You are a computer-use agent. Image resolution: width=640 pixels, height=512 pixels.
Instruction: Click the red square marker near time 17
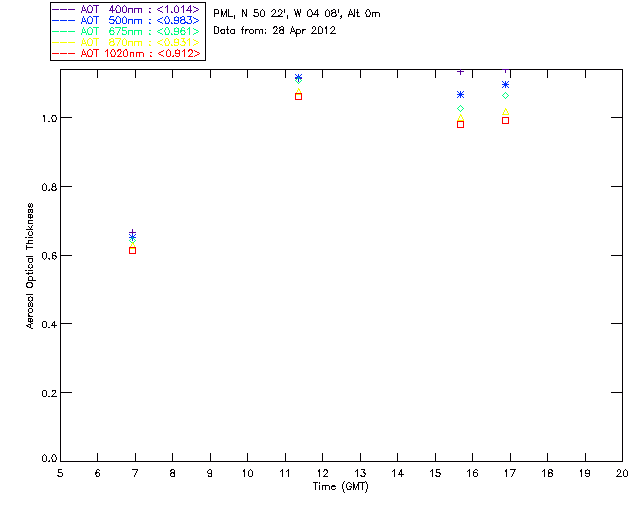(505, 120)
